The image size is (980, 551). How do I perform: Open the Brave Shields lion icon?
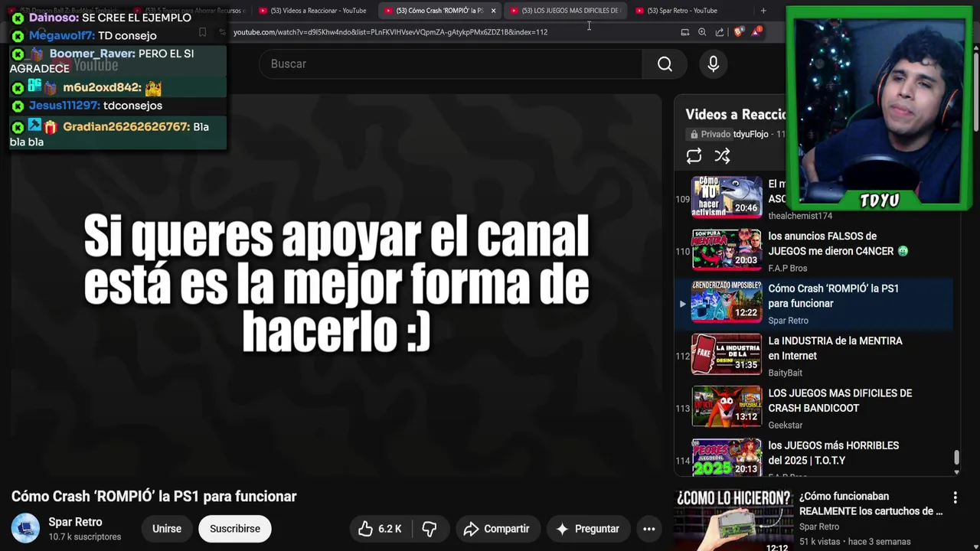[x=738, y=32]
